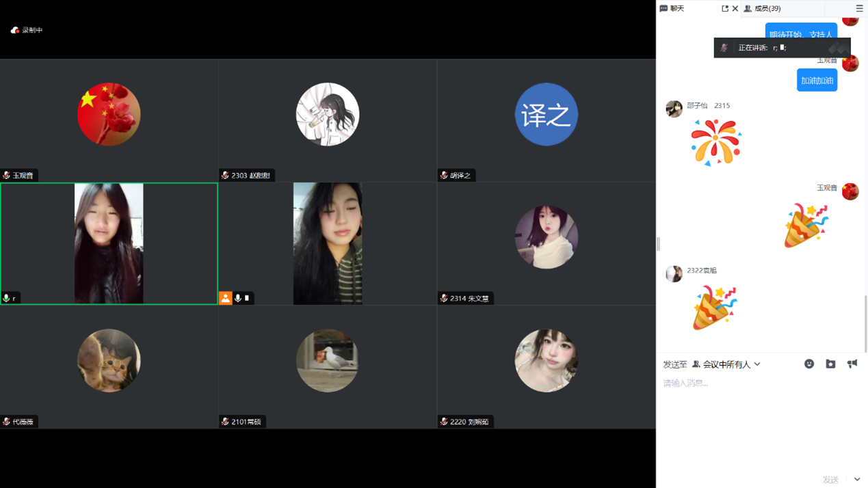Toggle muted mic in the 正在讲话 bar
This screenshot has height=488, width=868.
pos(724,48)
